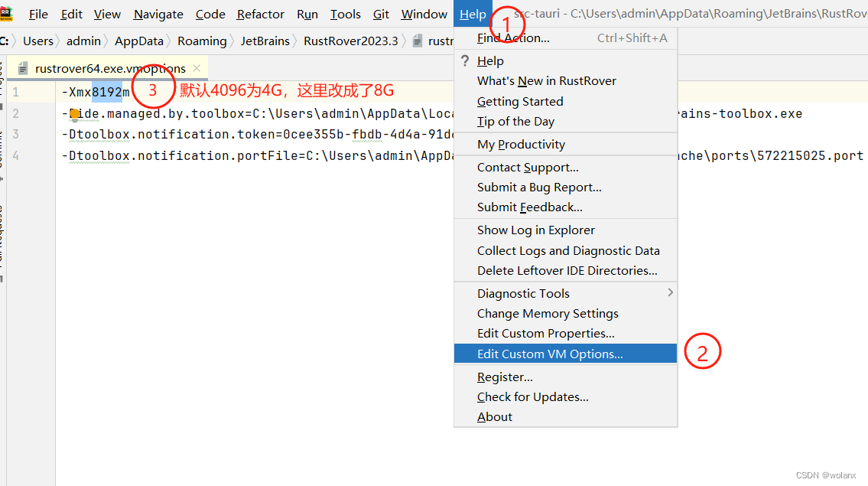The width and height of the screenshot is (868, 486).
Task: Open the File menu
Action: coord(38,14)
